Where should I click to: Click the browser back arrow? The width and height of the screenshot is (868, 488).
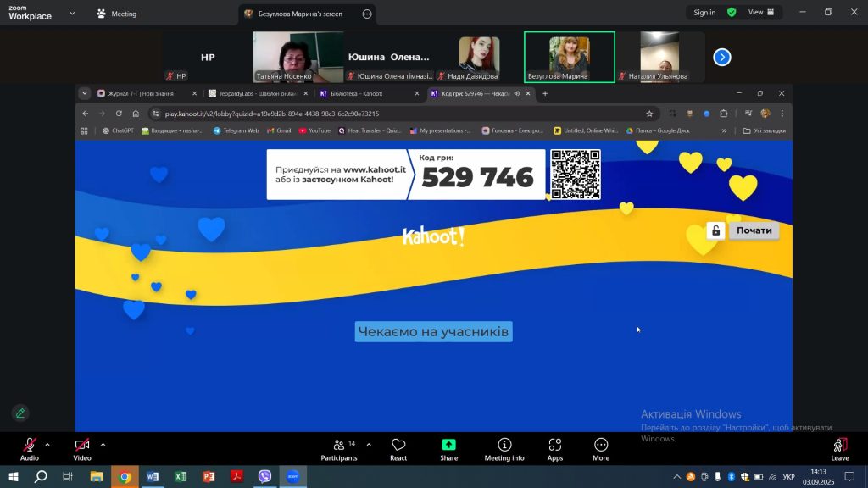(x=86, y=114)
